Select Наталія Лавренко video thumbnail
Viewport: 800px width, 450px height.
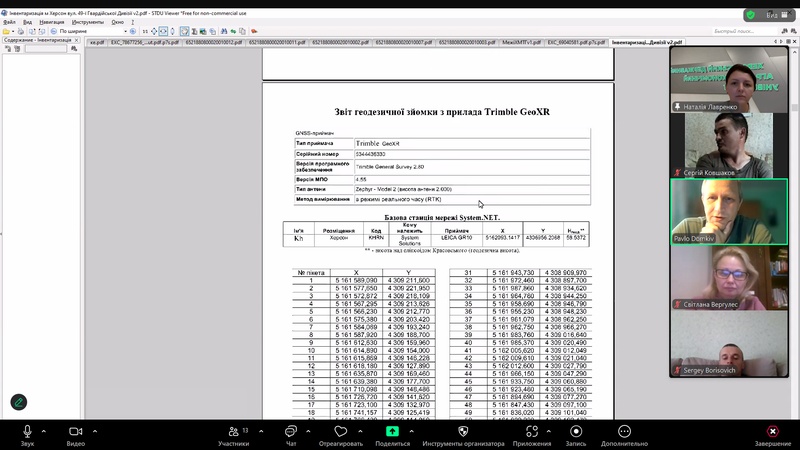pos(729,79)
